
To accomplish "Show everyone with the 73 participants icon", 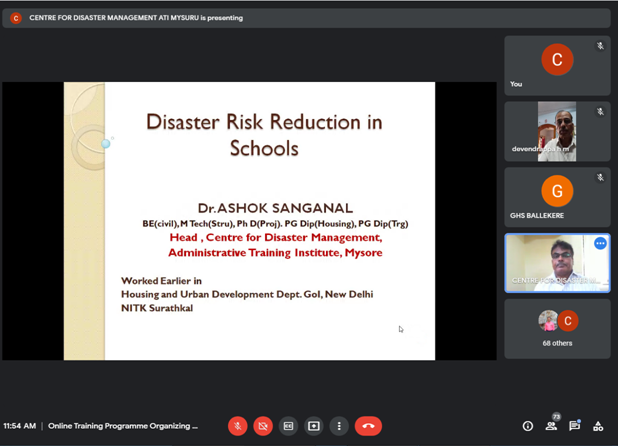I will click(x=551, y=425).
